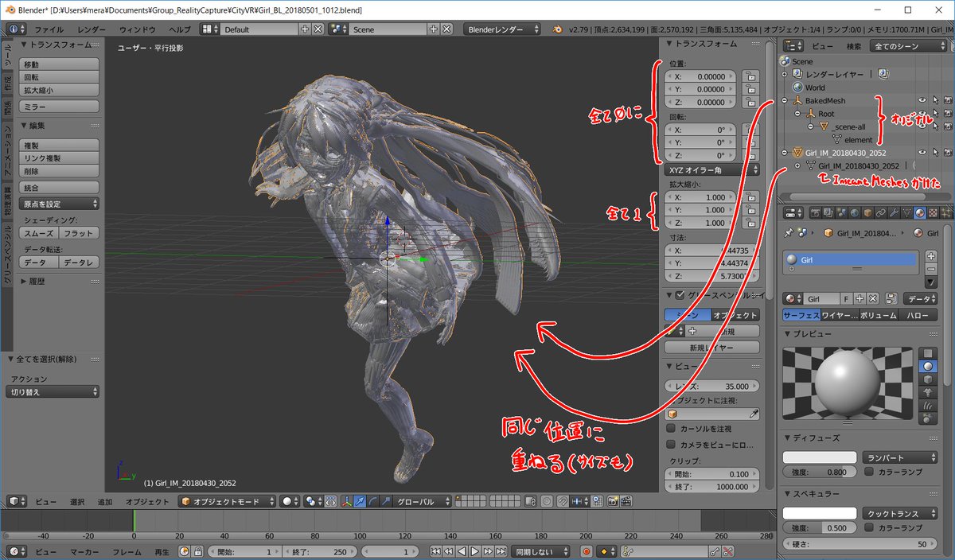Open the Material sphere properties tab
This screenshot has height=560, width=955.
click(x=920, y=212)
